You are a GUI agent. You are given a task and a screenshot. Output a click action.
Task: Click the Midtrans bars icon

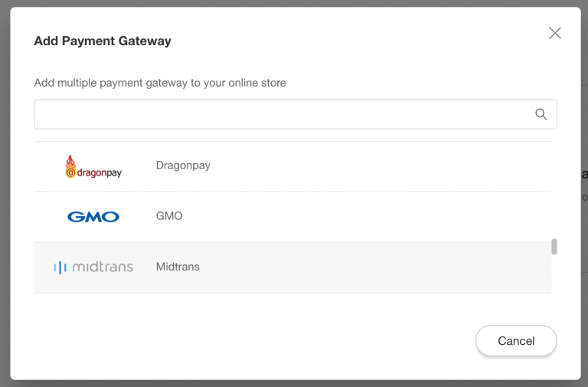[60, 267]
